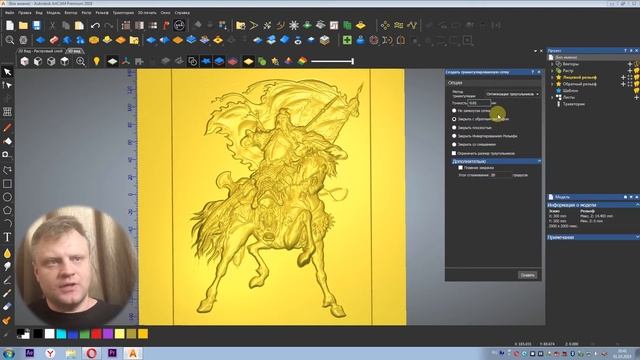
Task: Click the red flag icon in the top toolbar
Action: click(x=166, y=25)
